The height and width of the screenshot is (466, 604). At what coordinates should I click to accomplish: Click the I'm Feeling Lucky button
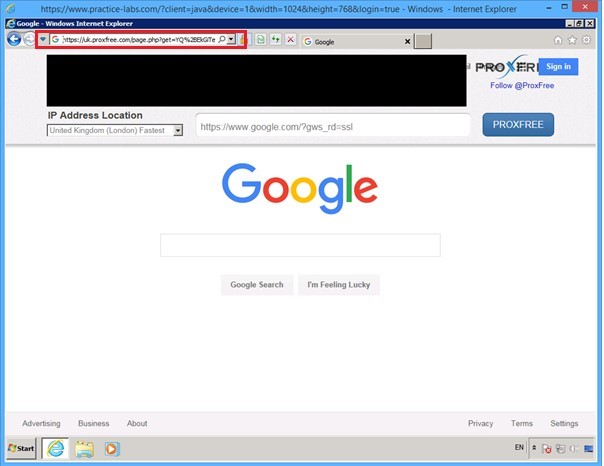pos(339,285)
